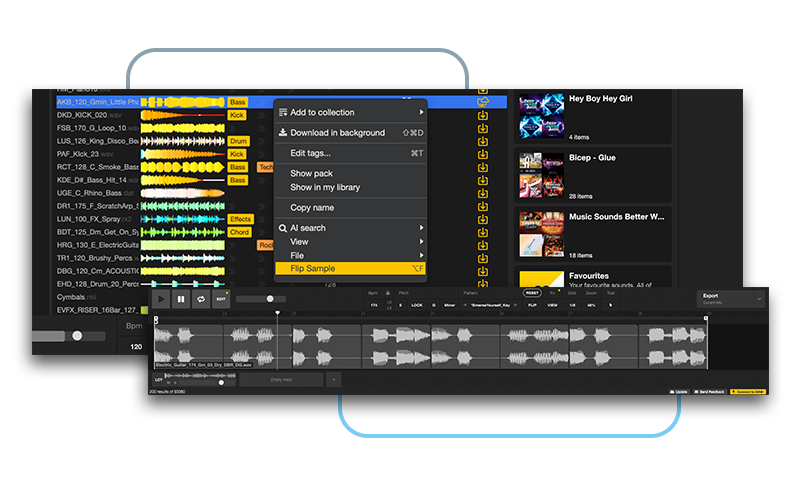Choose Download in background menu item
Viewport: 800px width, 485px height.
tap(350, 133)
